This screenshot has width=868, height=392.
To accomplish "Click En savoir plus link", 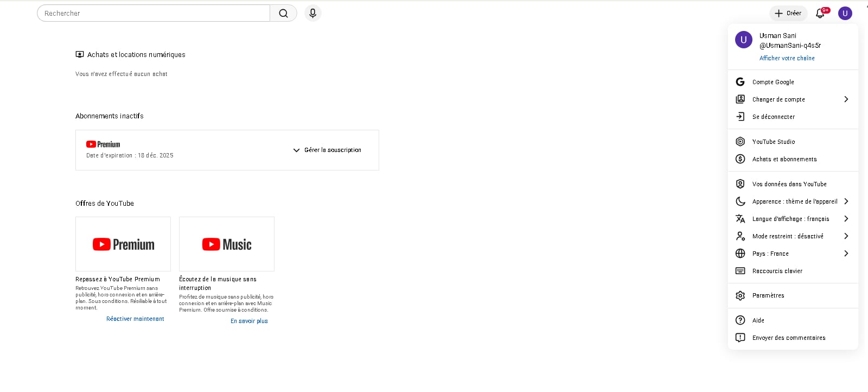I will click(x=249, y=321).
